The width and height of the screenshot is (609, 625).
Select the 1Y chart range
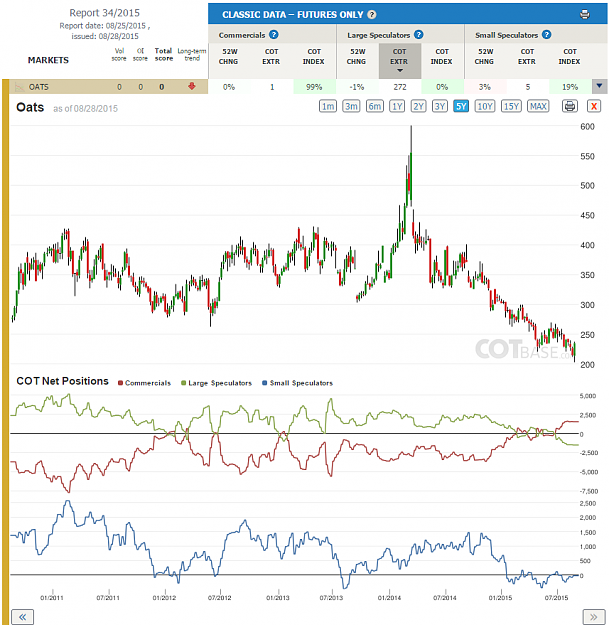coord(397,106)
